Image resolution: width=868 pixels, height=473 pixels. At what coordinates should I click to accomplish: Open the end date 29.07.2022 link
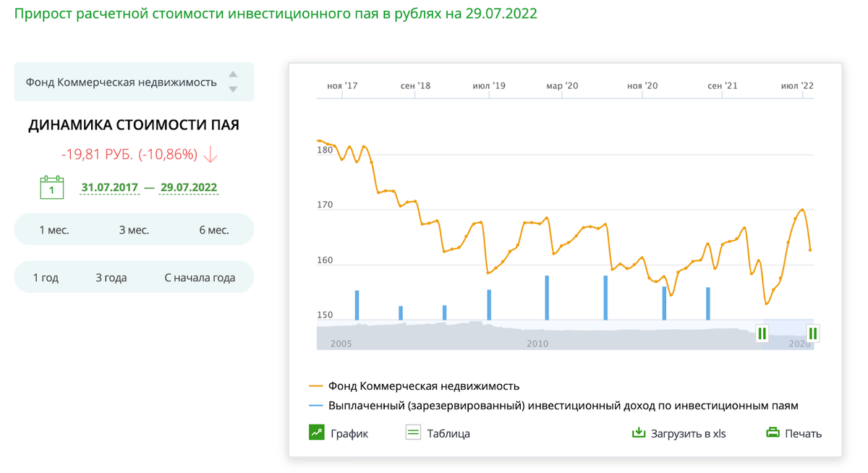(188, 187)
